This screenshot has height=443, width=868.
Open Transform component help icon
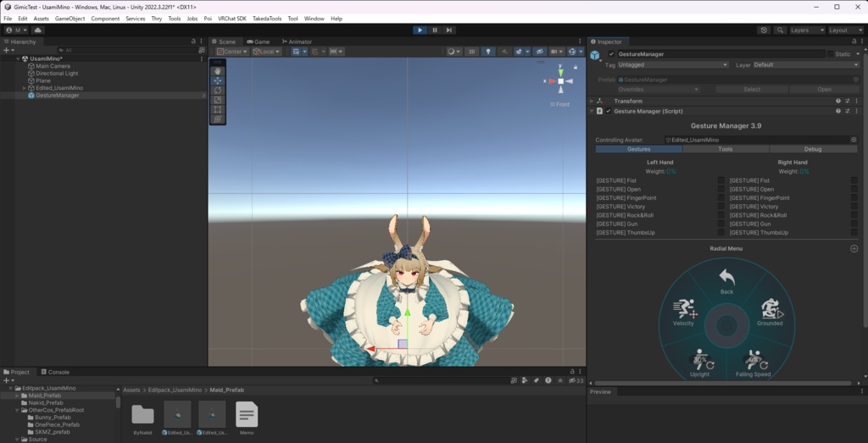(x=838, y=101)
